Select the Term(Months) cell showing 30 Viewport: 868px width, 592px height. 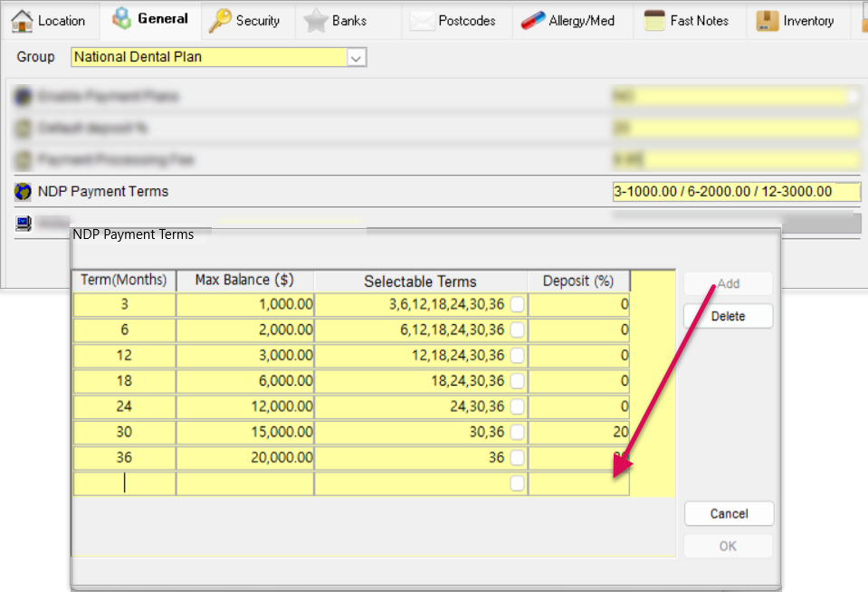(125, 432)
